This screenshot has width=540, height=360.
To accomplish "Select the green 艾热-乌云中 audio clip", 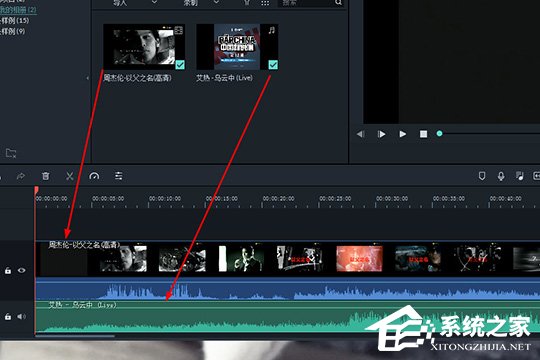I will [288, 318].
